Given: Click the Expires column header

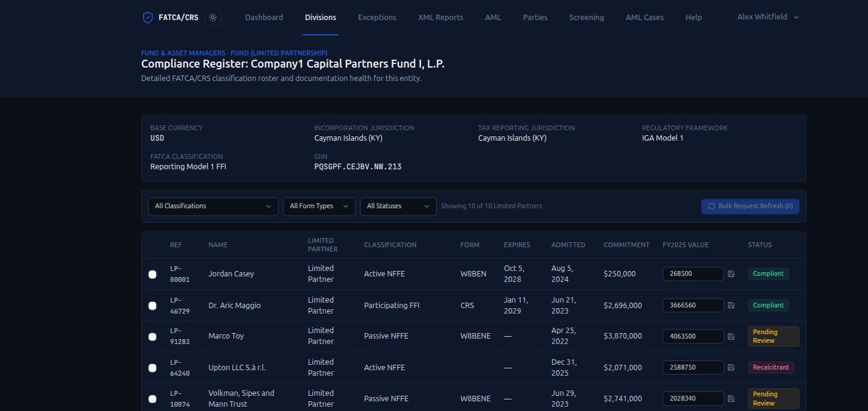Looking at the screenshot, I should coord(517,245).
